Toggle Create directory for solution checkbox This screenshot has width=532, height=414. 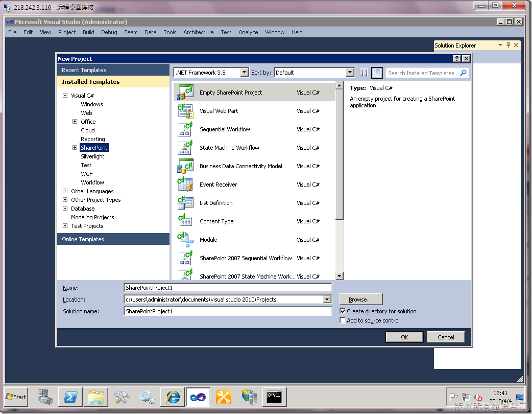tap(343, 311)
